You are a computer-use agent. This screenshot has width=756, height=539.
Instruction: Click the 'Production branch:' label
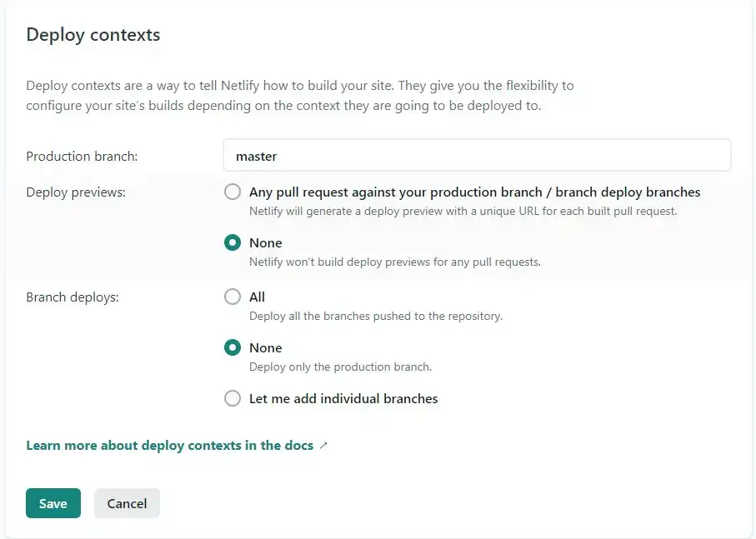pos(81,156)
